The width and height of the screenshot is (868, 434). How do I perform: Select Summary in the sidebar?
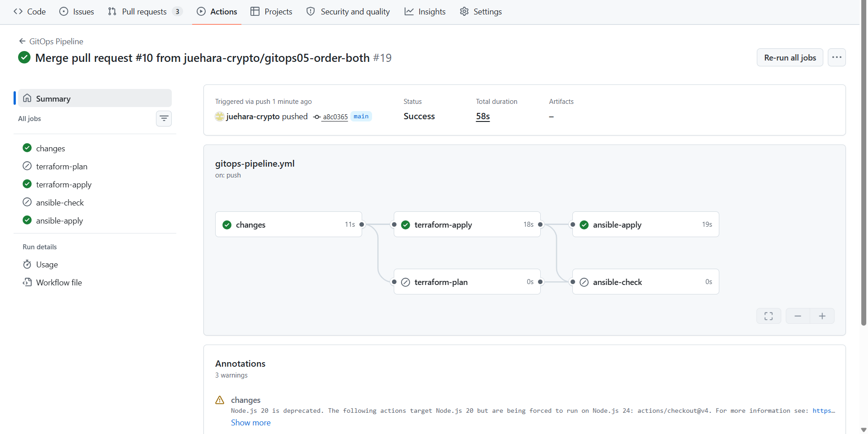(x=95, y=98)
